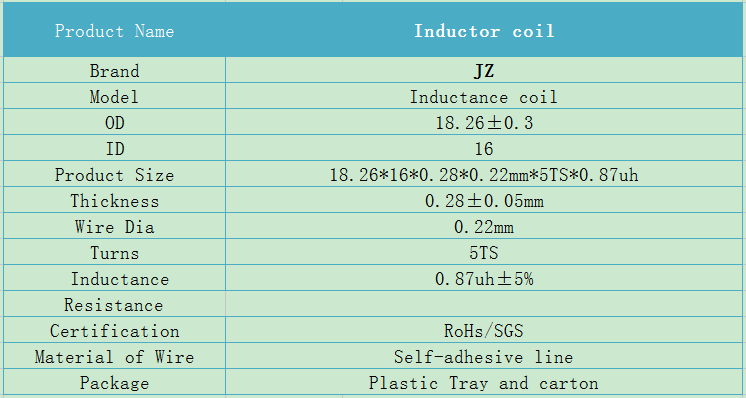Select the empty Resistance value cell
This screenshot has height=398, width=746.
click(x=484, y=304)
